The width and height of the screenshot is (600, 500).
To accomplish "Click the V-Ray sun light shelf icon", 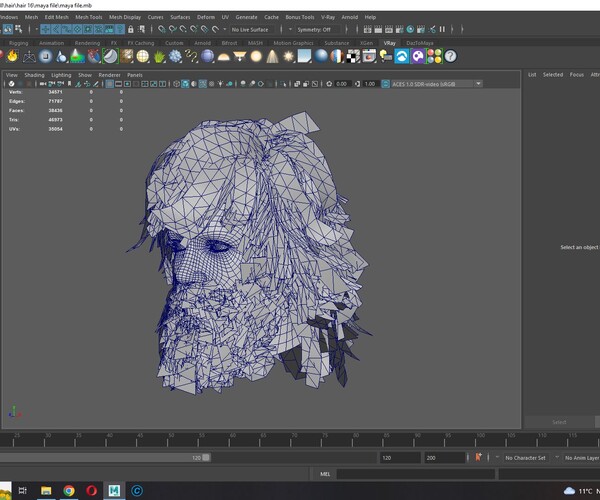I will coord(289,56).
